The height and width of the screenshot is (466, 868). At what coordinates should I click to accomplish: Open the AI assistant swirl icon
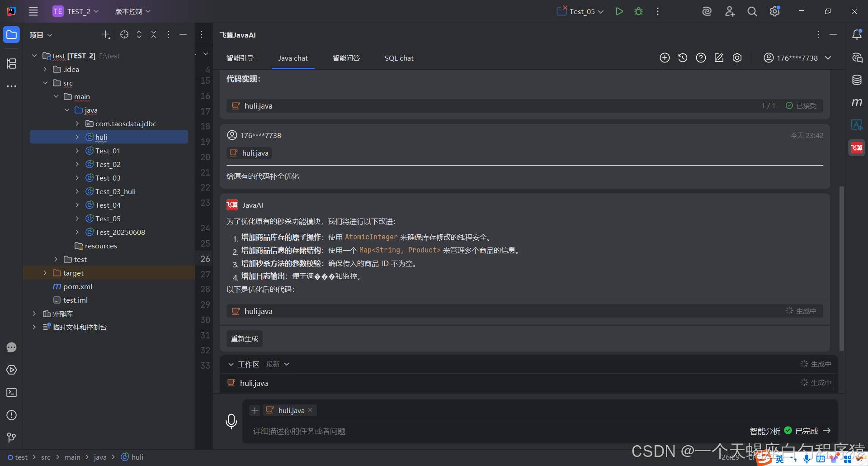707,11
